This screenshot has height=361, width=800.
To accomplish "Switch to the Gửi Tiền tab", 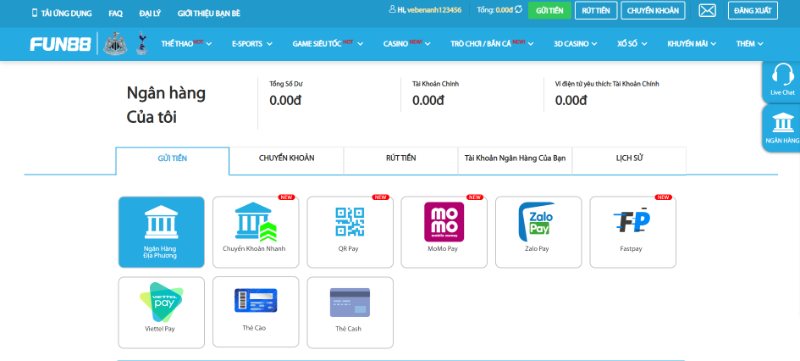I will point(172,161).
